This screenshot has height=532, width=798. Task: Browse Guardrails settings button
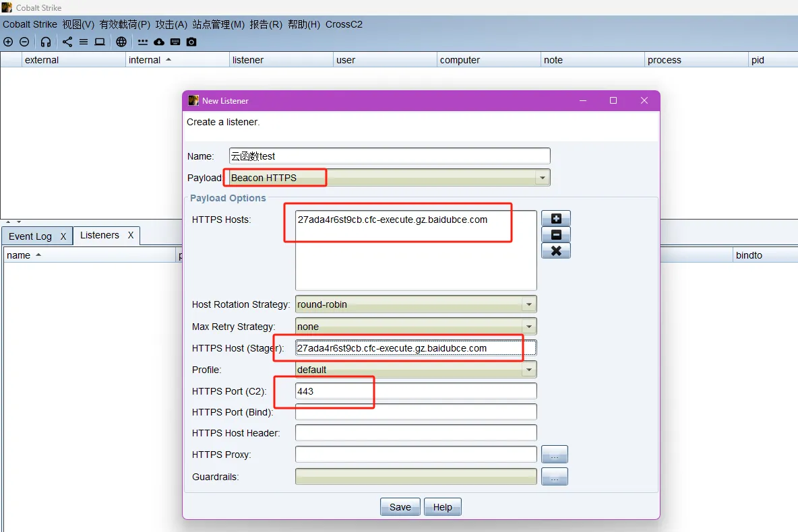pyautogui.click(x=555, y=477)
